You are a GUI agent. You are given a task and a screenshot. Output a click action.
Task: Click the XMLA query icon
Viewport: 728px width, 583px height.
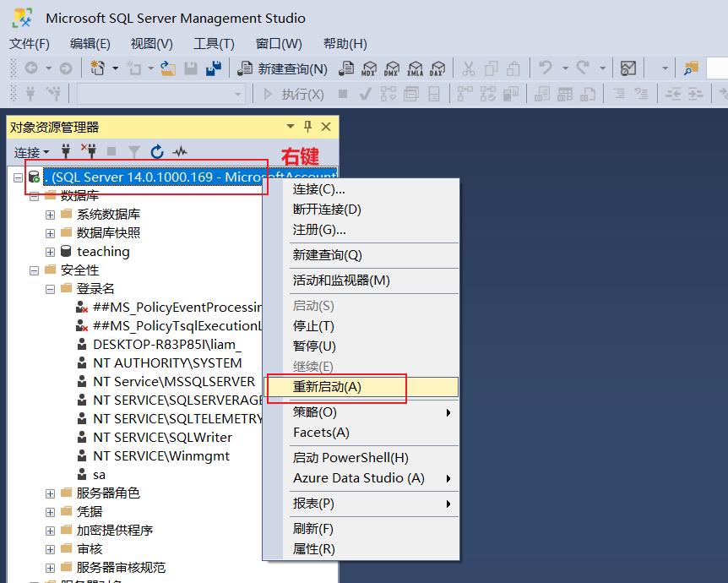[x=415, y=68]
